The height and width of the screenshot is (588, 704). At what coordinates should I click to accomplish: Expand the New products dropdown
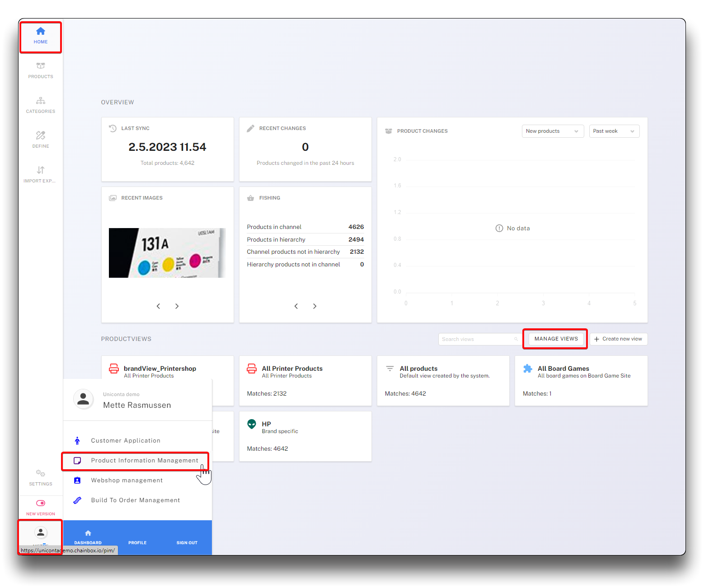point(553,131)
